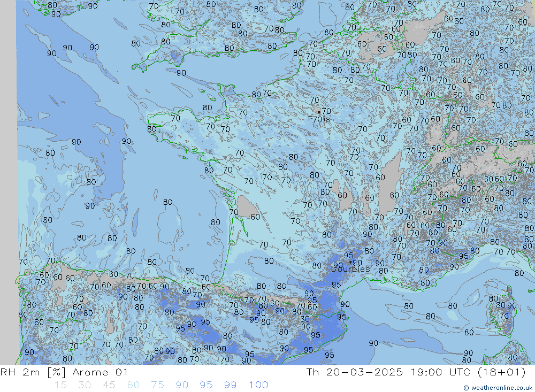Click the legend value 99 in the color scale

tap(230, 385)
